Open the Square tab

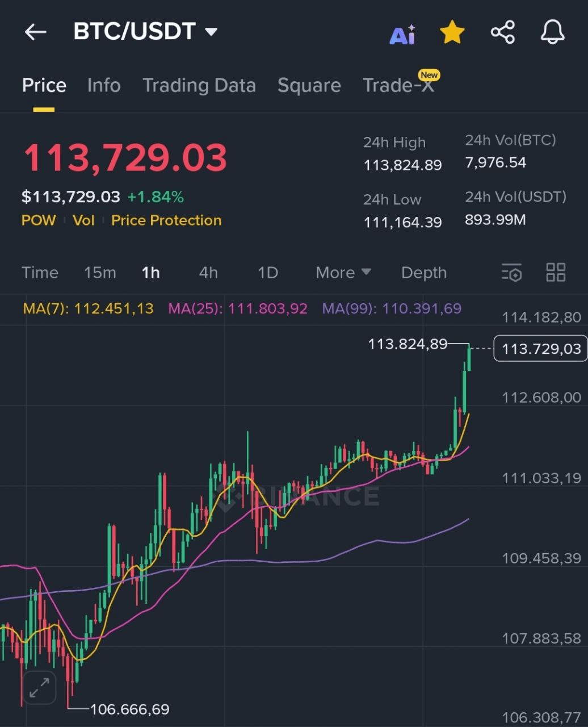[x=309, y=86]
